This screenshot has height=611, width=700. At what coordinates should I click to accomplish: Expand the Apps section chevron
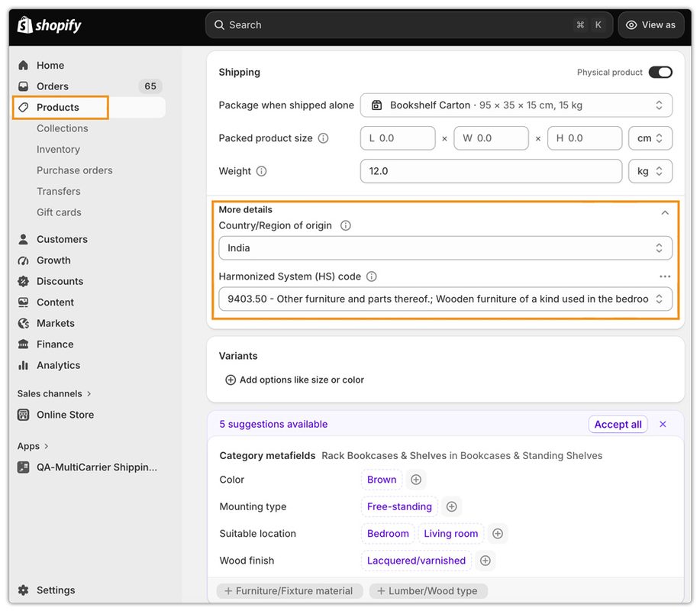coord(46,446)
